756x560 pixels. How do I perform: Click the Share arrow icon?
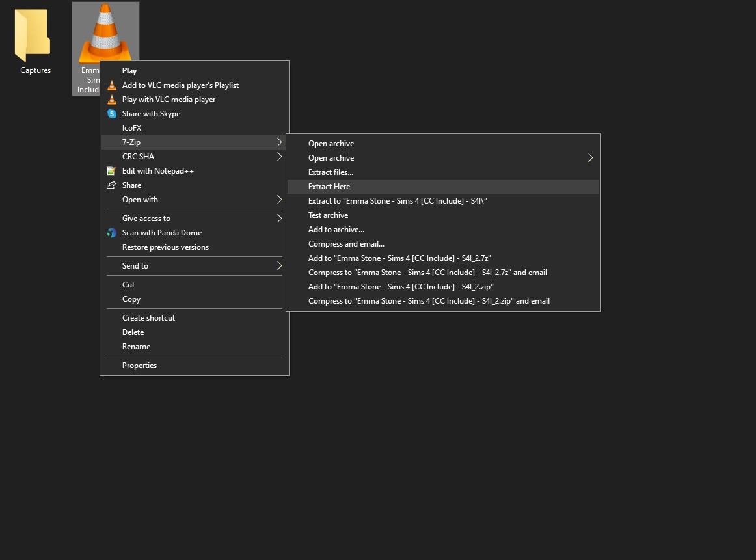click(x=111, y=185)
